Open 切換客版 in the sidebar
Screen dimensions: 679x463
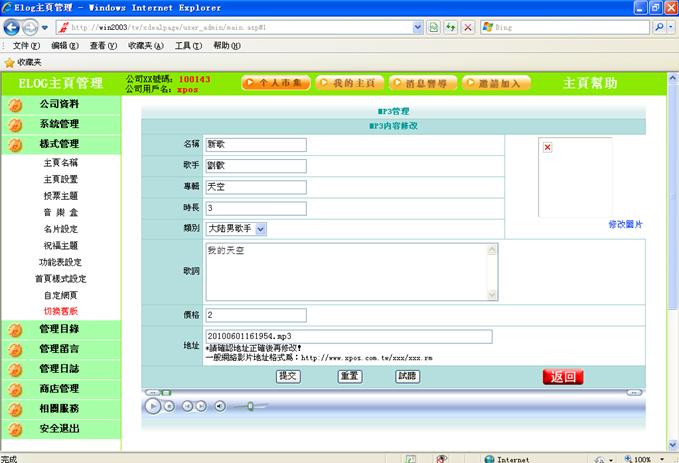click(60, 311)
